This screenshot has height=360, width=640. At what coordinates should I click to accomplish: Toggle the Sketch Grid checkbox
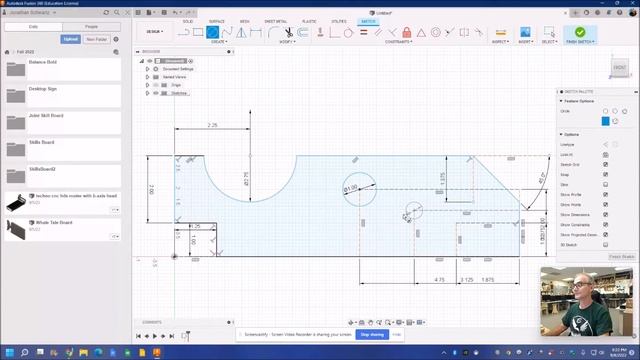[x=605, y=164]
